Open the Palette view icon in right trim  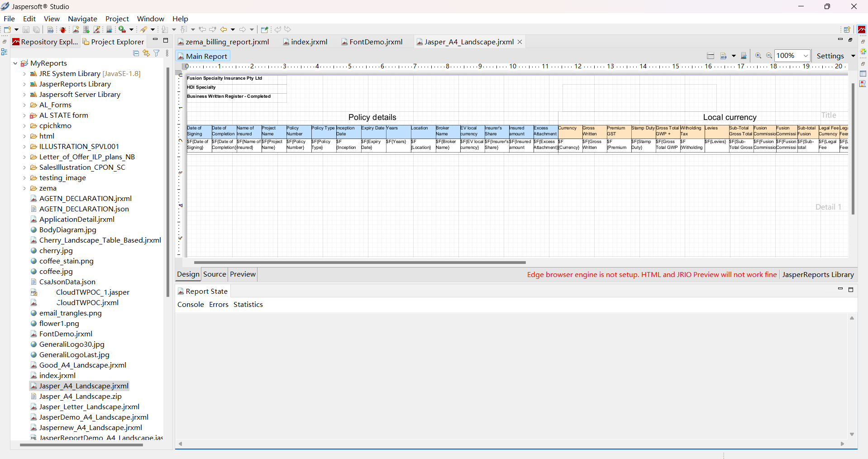863,52
